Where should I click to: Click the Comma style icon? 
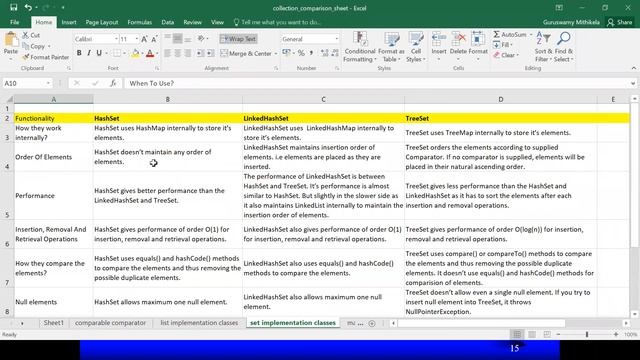point(311,53)
